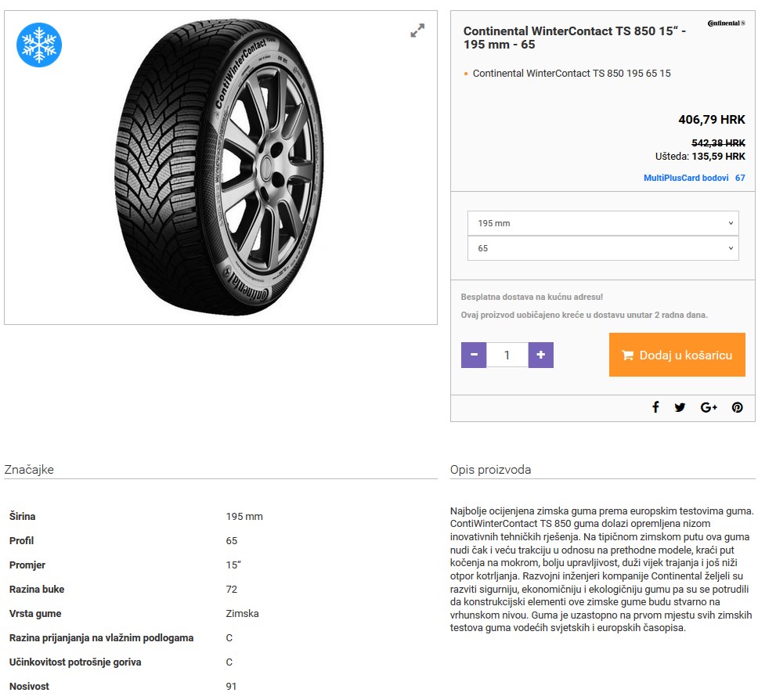
Task: Share the product on Twitter
Action: pos(680,407)
